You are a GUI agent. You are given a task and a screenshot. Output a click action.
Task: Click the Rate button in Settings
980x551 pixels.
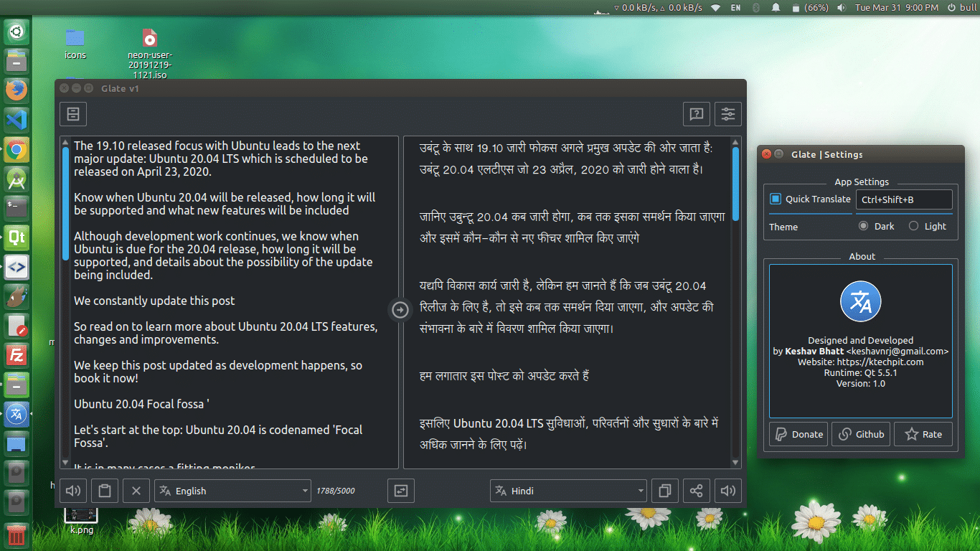pos(923,434)
